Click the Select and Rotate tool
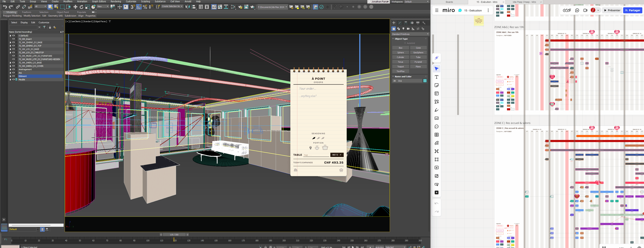Screen dimensions: 644x248 coord(81,7)
